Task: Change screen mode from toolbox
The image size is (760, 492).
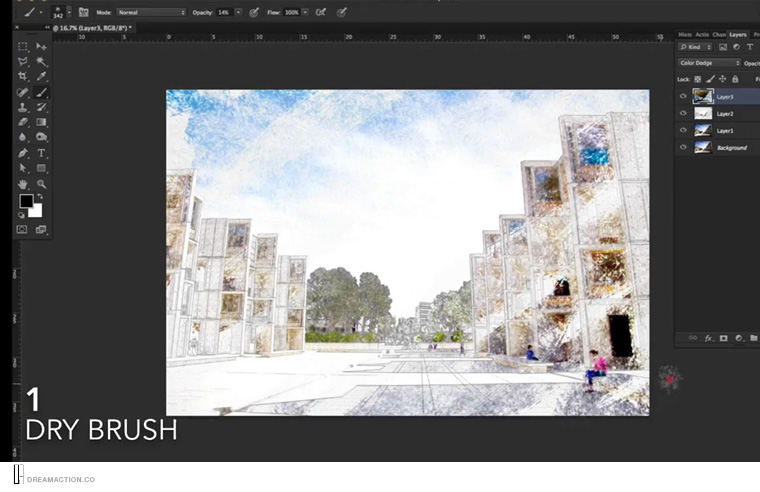Action: coord(41,229)
